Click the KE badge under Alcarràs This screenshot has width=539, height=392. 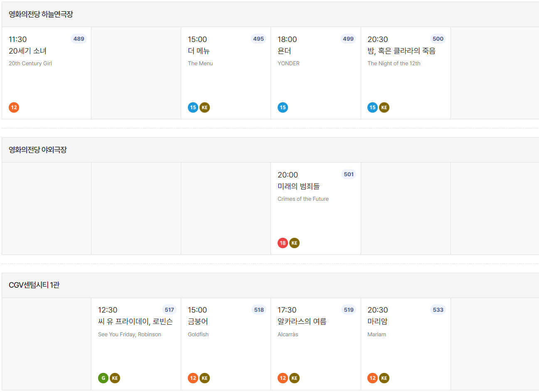(x=294, y=378)
